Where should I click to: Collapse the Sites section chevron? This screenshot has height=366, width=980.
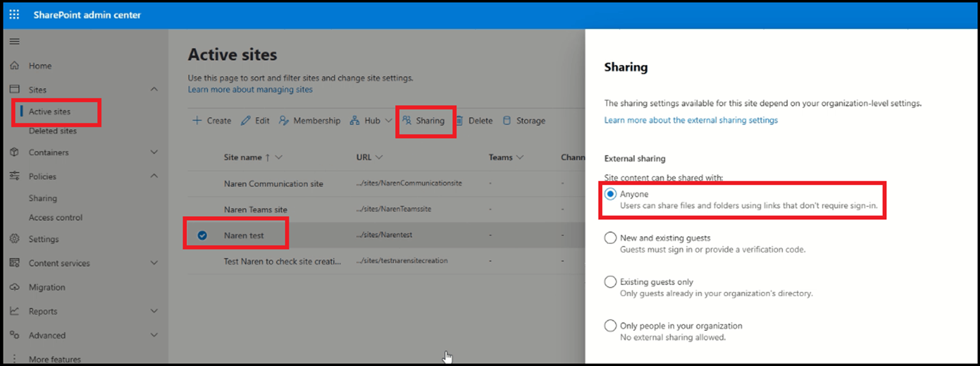click(154, 89)
